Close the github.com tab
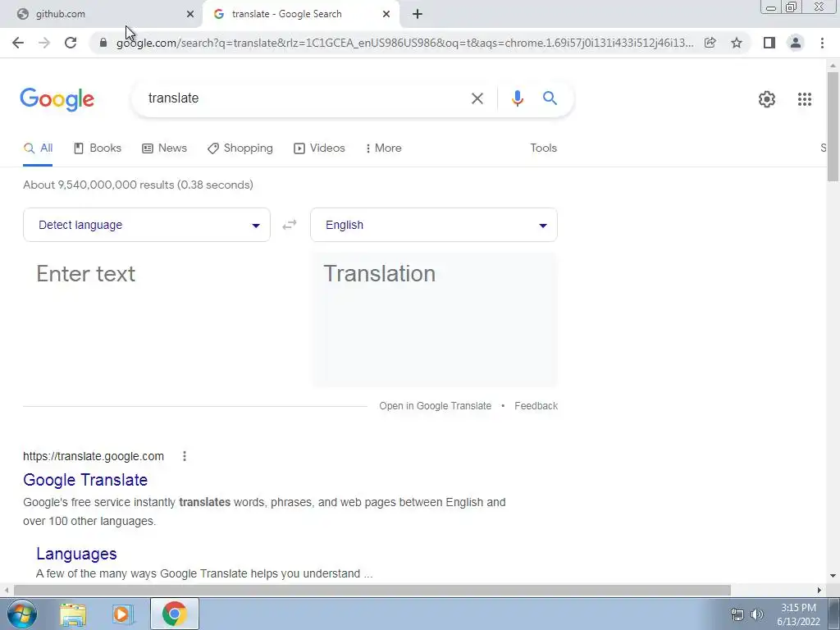The width and height of the screenshot is (840, 630). point(190,14)
